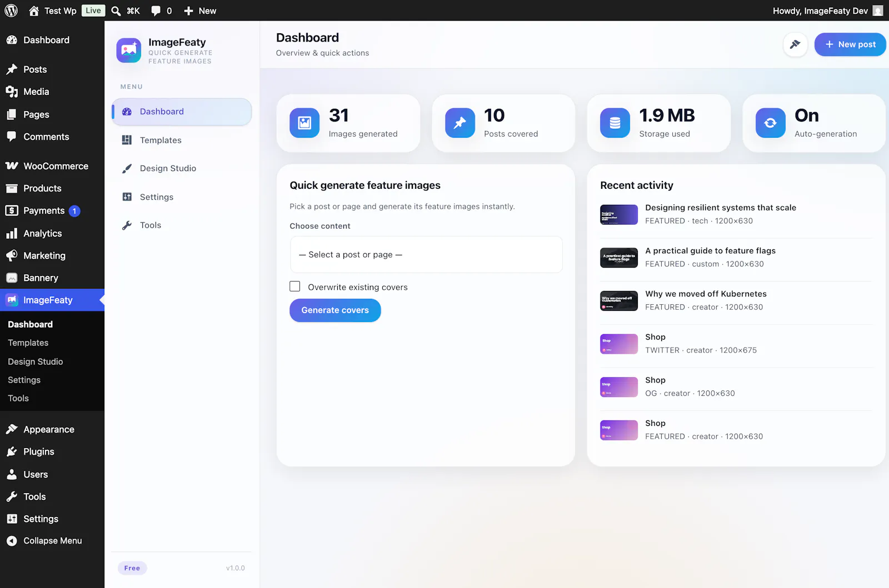Click the Images generated stat icon

click(304, 123)
